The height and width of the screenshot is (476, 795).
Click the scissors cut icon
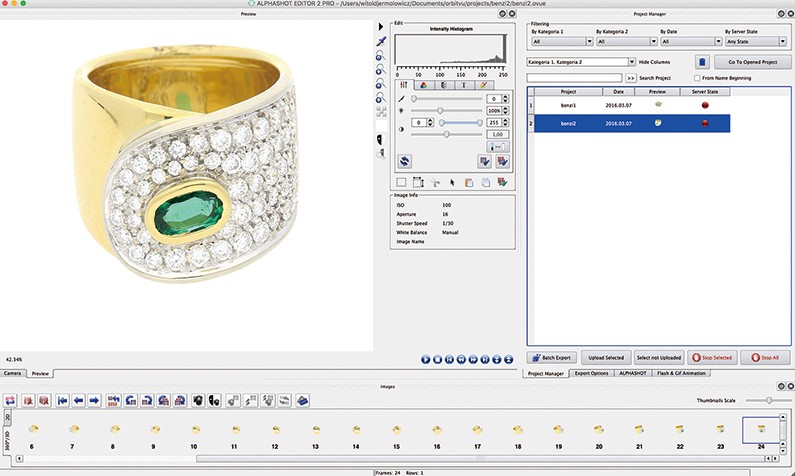(435, 182)
